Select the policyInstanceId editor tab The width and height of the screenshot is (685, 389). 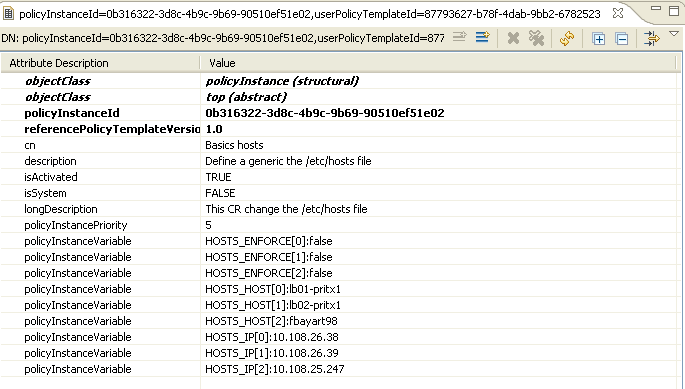(x=309, y=14)
